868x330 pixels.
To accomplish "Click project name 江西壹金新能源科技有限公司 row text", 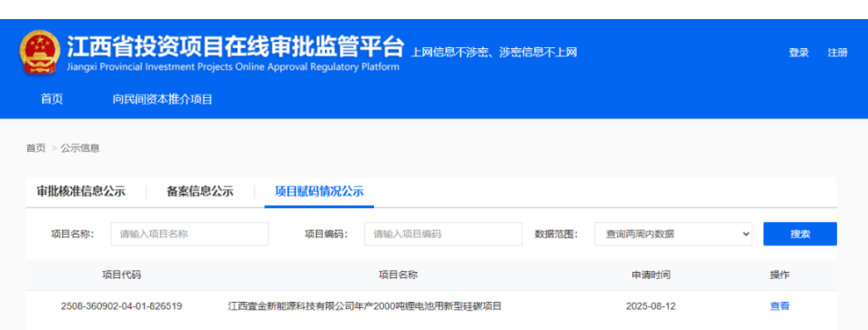I will 365,306.
